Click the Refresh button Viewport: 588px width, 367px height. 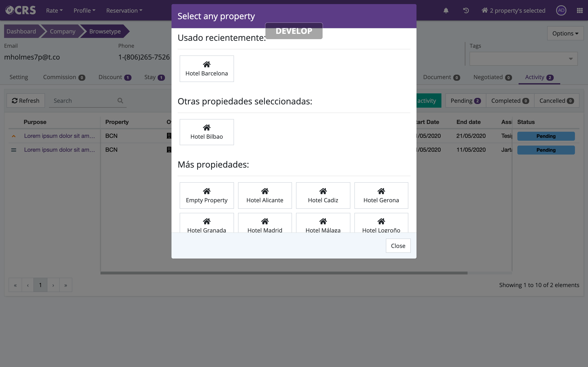[26, 101]
